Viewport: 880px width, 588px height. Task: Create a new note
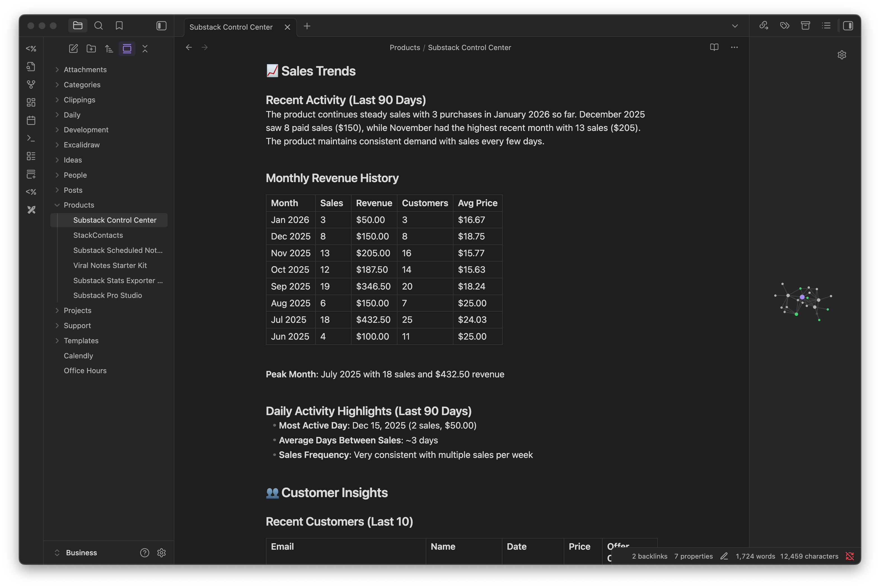coord(74,48)
